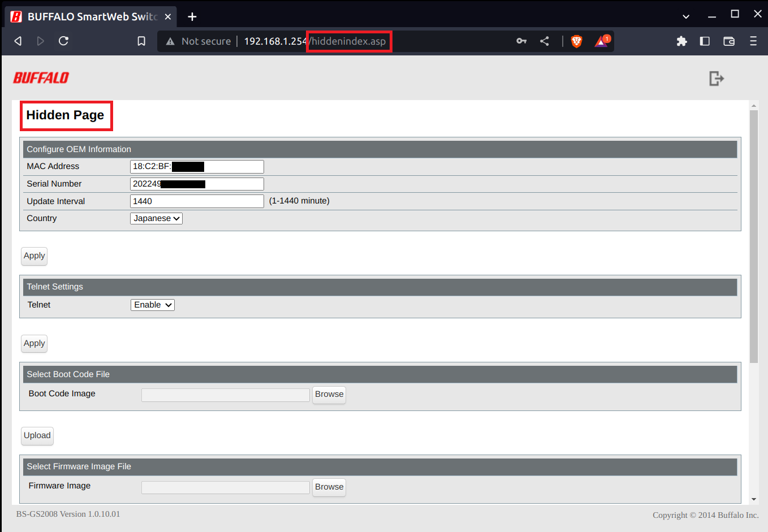Share this page via the share icon
The width and height of the screenshot is (768, 532).
tap(545, 41)
